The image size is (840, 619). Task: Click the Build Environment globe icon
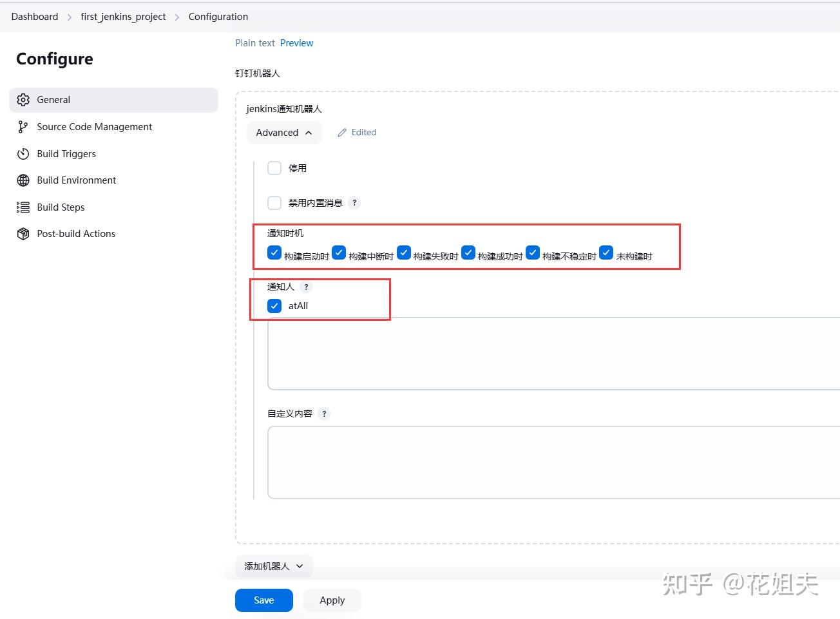(x=23, y=180)
